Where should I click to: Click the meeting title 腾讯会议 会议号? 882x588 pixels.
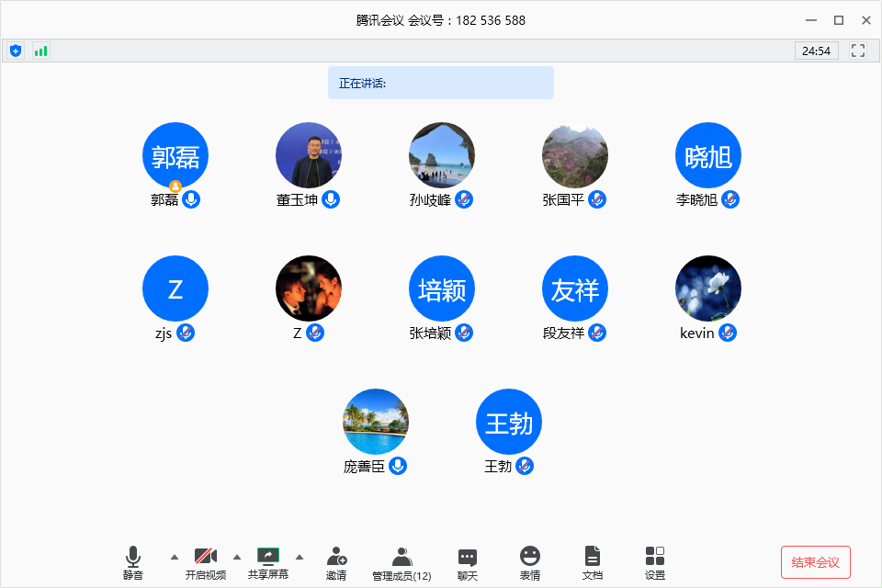pyautogui.click(x=440, y=20)
